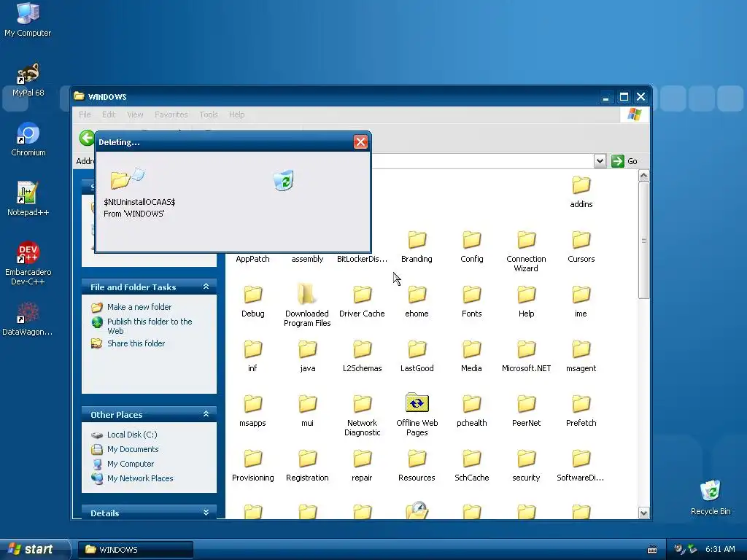Select the Network Diagnostic folder

362,415
